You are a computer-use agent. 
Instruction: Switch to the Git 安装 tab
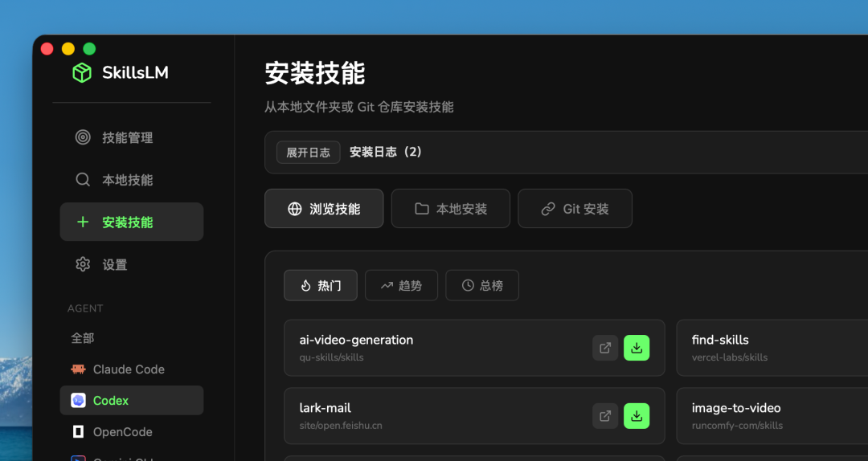tap(575, 209)
